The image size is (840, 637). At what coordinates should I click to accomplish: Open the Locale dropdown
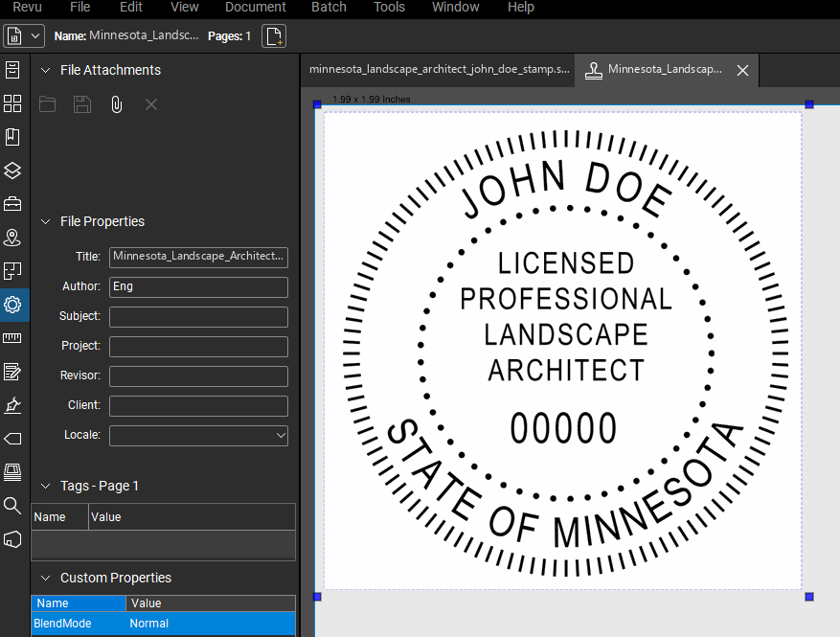tap(198, 436)
